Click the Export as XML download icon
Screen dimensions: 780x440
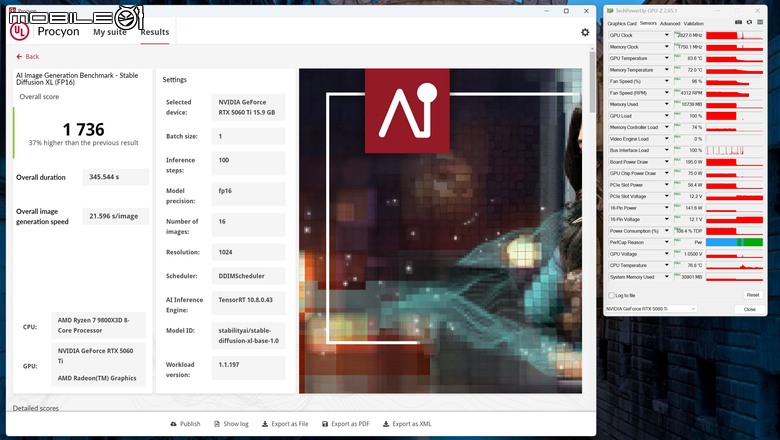pyautogui.click(x=386, y=424)
